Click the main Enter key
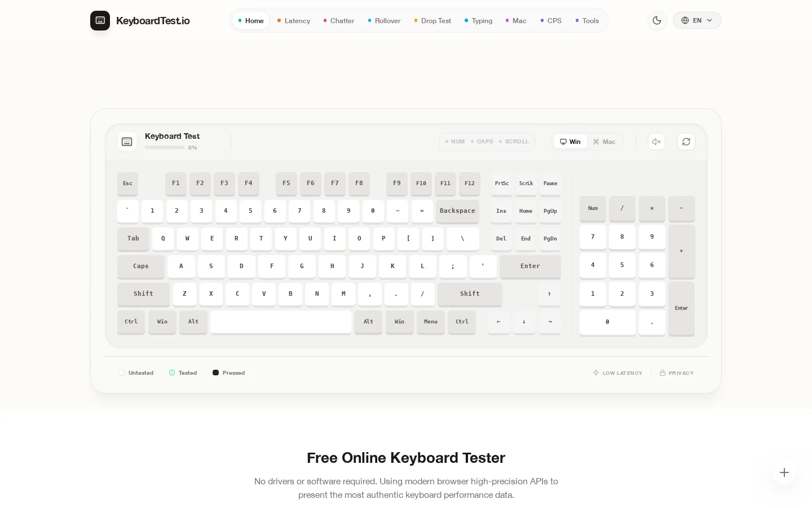 [530, 266]
